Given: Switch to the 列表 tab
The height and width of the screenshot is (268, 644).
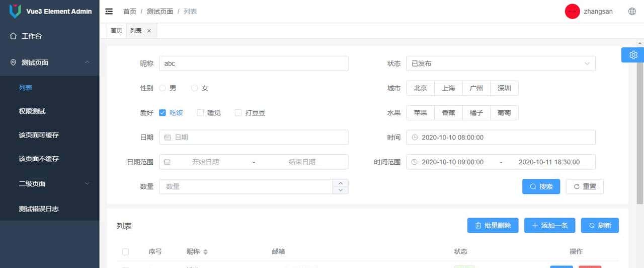Looking at the screenshot, I should pyautogui.click(x=136, y=31).
